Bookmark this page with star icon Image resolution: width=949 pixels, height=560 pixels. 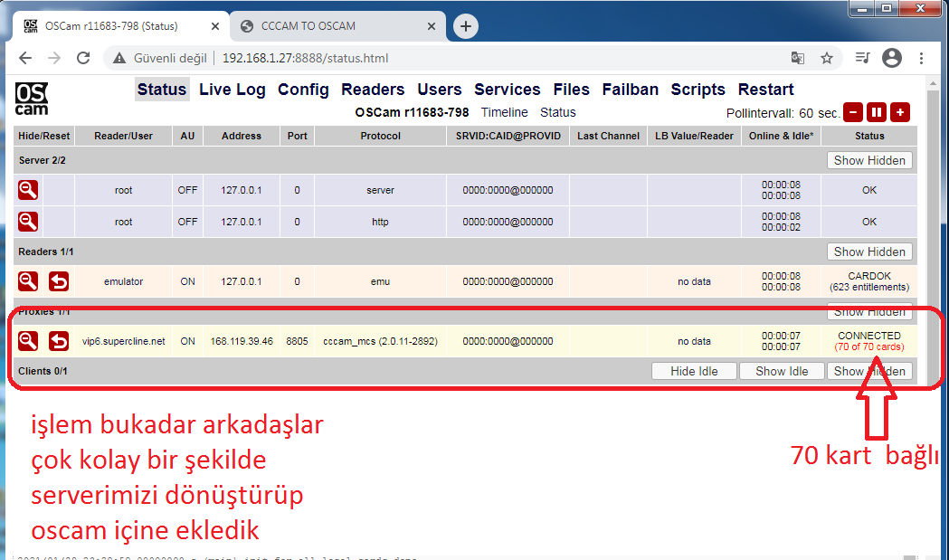point(827,58)
